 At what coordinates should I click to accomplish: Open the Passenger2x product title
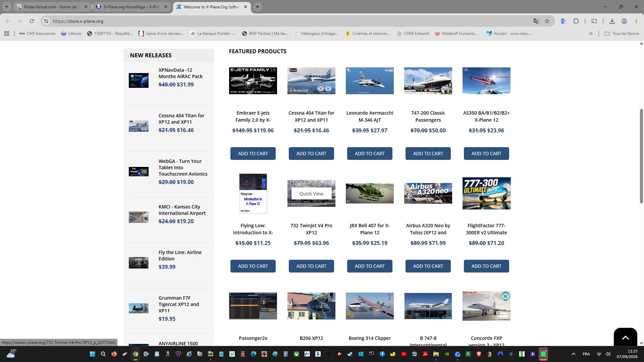pos(253,338)
